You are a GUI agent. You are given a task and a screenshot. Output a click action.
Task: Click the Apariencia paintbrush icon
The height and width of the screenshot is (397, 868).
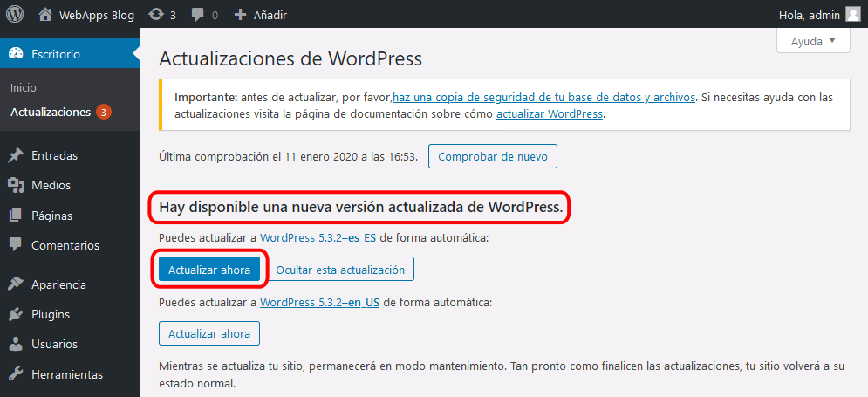[16, 284]
